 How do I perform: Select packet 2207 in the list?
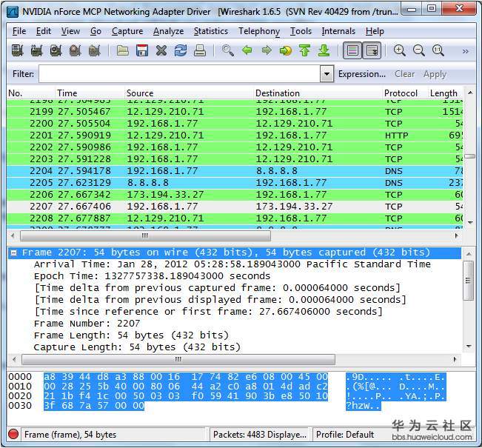[x=235, y=207]
